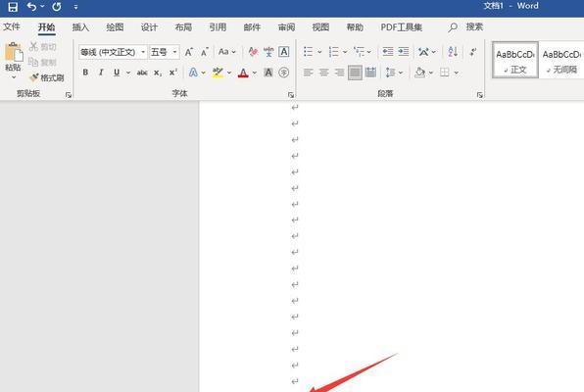Click the Save icon in the quick access toolbar

pos(13,7)
